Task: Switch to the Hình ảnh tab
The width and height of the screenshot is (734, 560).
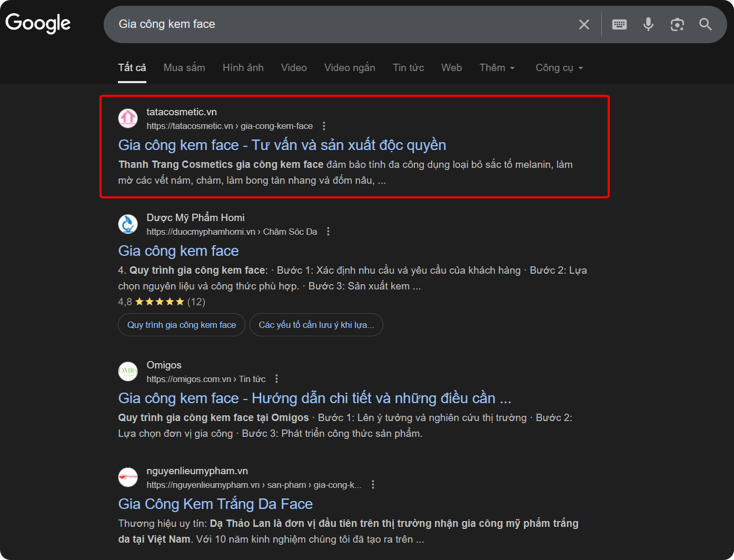Action: pyautogui.click(x=243, y=68)
